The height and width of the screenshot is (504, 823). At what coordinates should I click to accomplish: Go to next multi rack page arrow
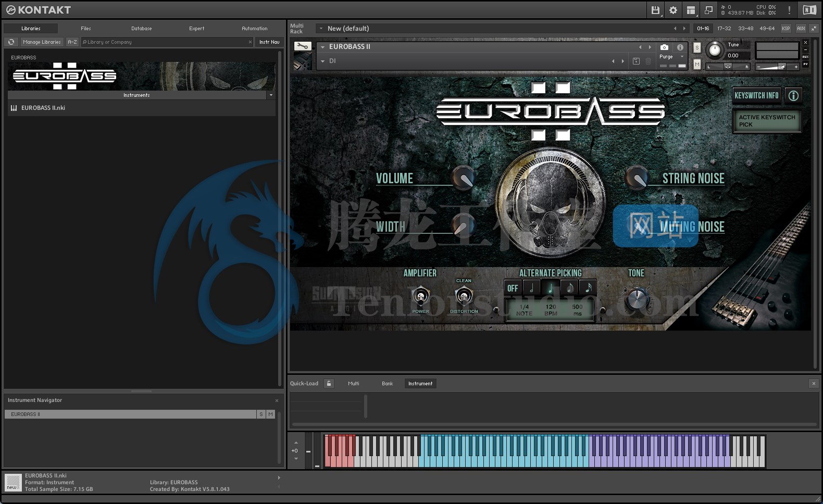[684, 29]
